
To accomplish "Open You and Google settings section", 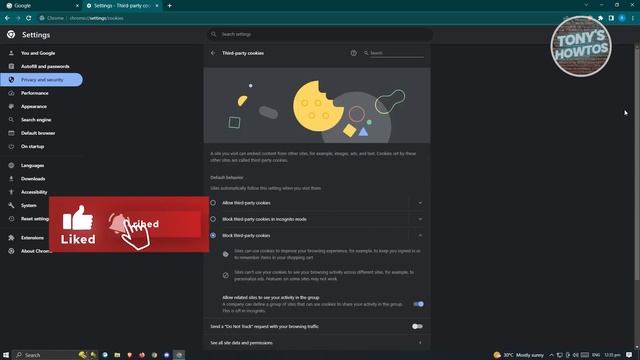I will pyautogui.click(x=38, y=53).
